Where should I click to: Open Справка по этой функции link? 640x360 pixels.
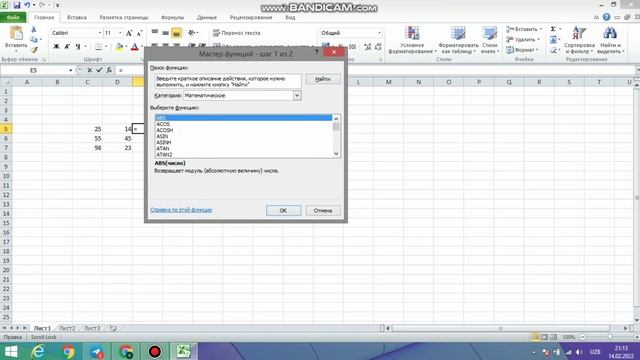181,210
